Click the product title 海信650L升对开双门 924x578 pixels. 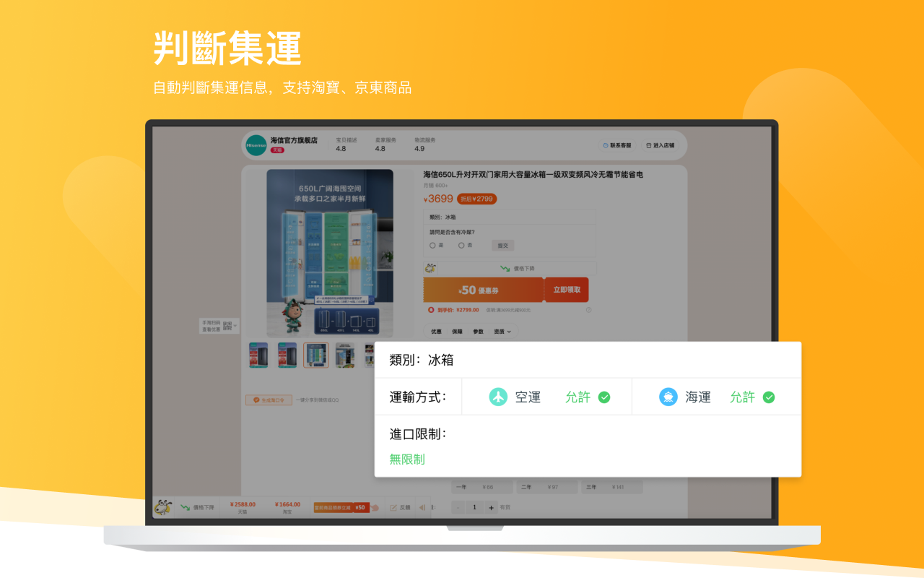(533, 175)
